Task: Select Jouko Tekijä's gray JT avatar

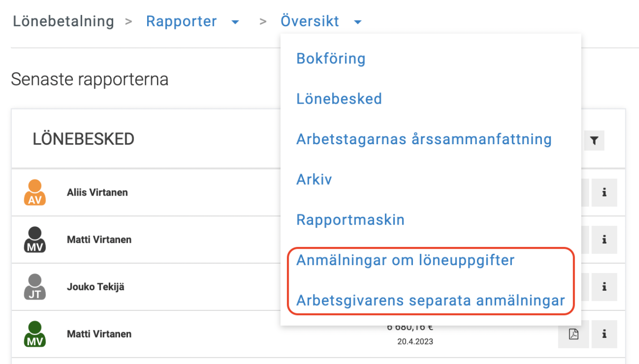Action: [35, 287]
